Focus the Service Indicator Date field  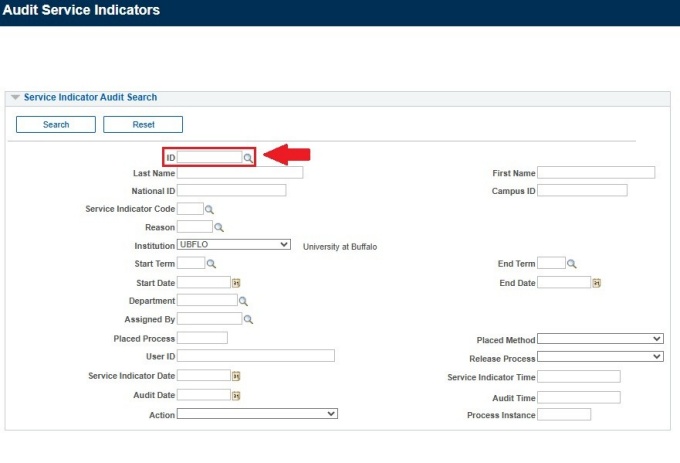point(204,375)
